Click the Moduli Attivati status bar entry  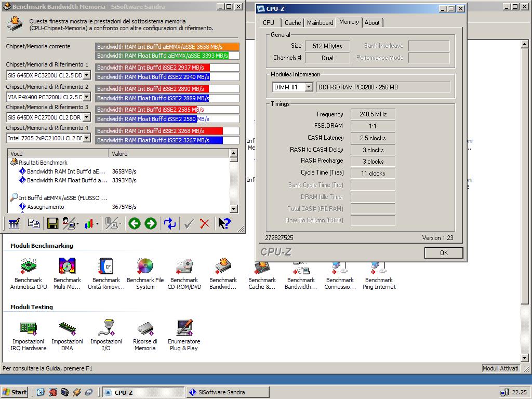tap(500, 368)
